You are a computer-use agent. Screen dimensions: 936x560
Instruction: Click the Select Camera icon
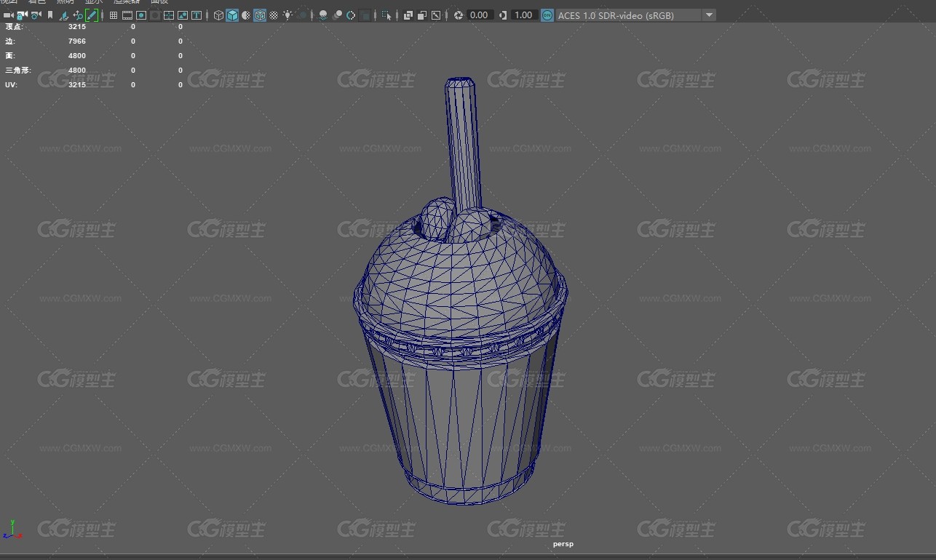click(x=8, y=15)
